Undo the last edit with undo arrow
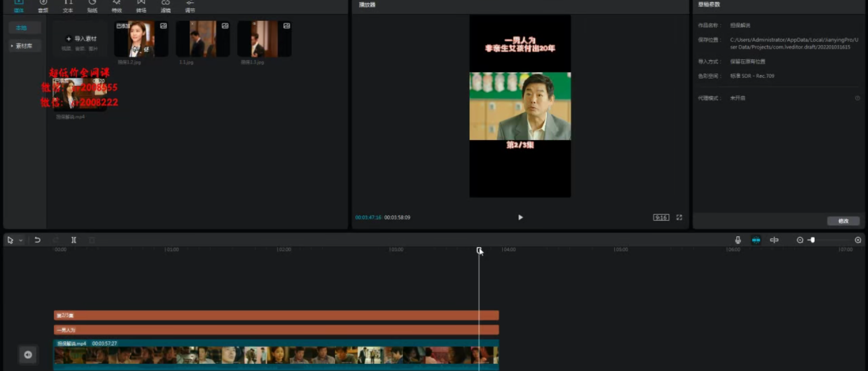This screenshot has height=371, width=868. coord(38,240)
